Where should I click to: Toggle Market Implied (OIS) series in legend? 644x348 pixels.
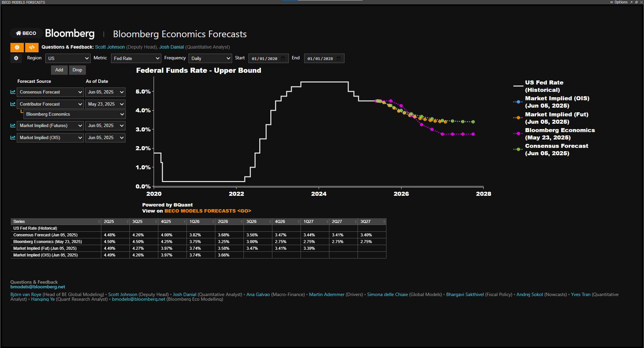(x=557, y=102)
